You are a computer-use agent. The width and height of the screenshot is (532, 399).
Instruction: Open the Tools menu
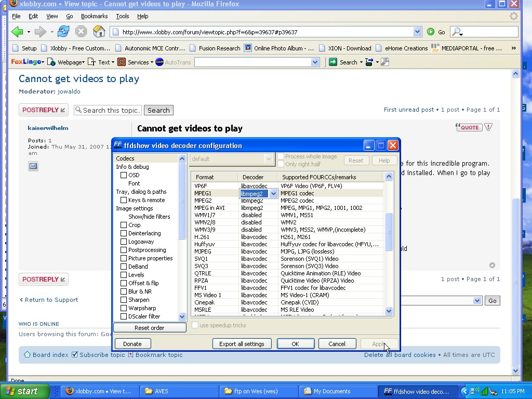point(123,16)
